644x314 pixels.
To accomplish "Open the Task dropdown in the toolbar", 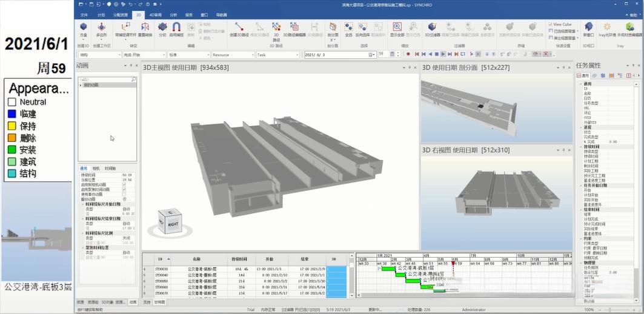I will click(x=277, y=55).
